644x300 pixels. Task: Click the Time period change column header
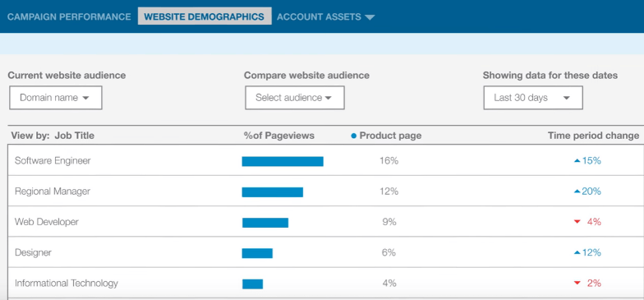point(593,136)
